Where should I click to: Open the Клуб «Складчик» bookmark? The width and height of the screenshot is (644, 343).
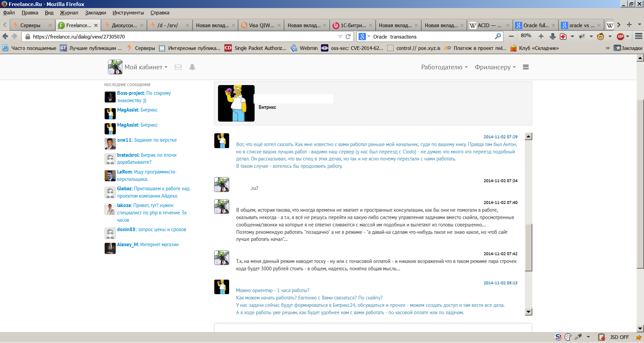[535, 48]
